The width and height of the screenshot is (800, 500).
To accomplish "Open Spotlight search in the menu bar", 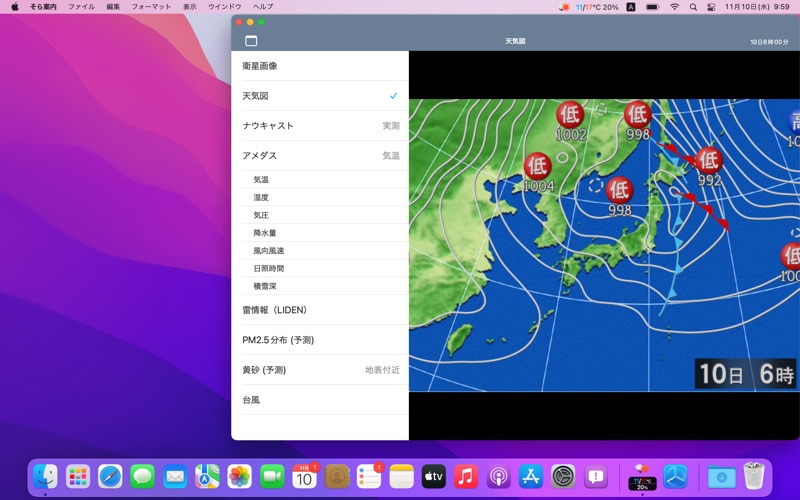I will (x=693, y=7).
